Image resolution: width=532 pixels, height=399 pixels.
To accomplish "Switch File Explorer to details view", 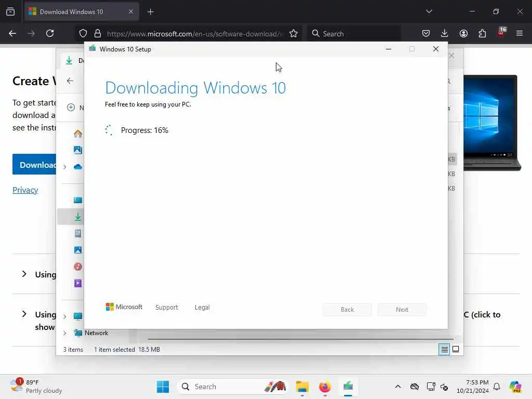I will coord(444,349).
